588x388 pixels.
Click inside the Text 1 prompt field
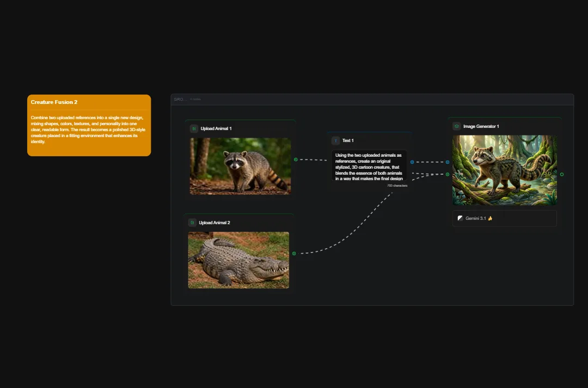point(369,167)
